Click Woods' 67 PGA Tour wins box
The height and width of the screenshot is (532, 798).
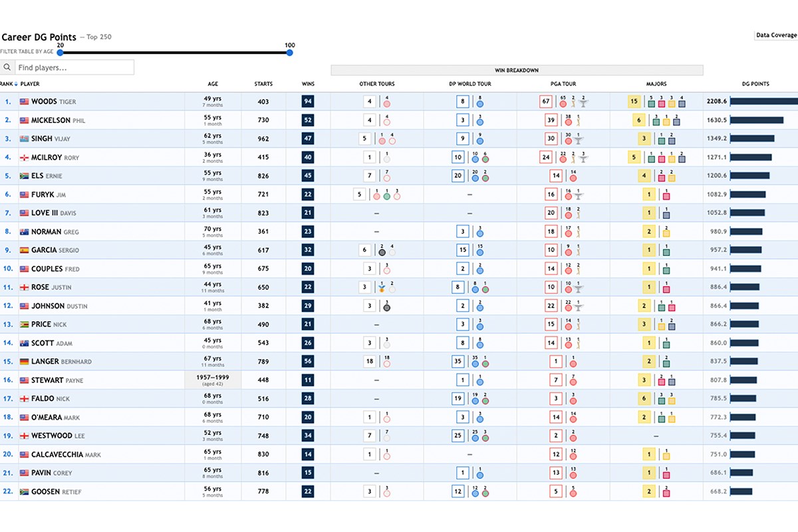[x=546, y=102]
